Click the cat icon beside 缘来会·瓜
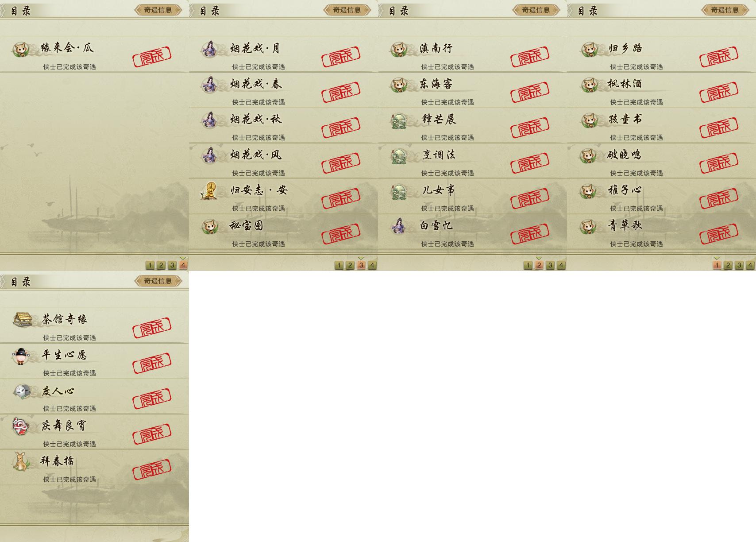 click(20, 49)
